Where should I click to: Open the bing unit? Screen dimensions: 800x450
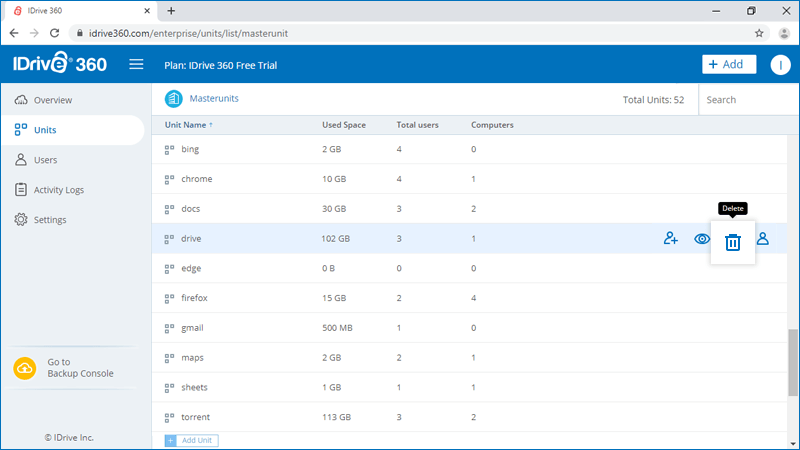tap(190, 149)
